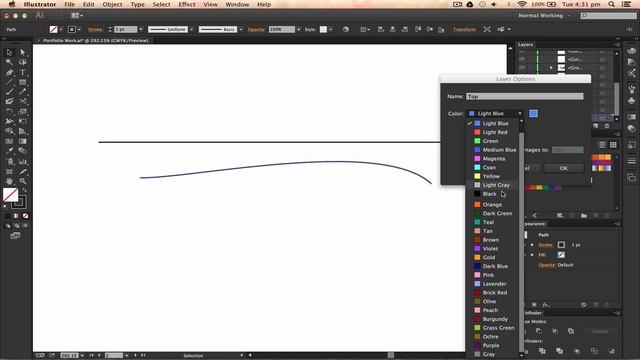
Task: Switch swatches to thumbnail grid view
Action: (613, 145)
